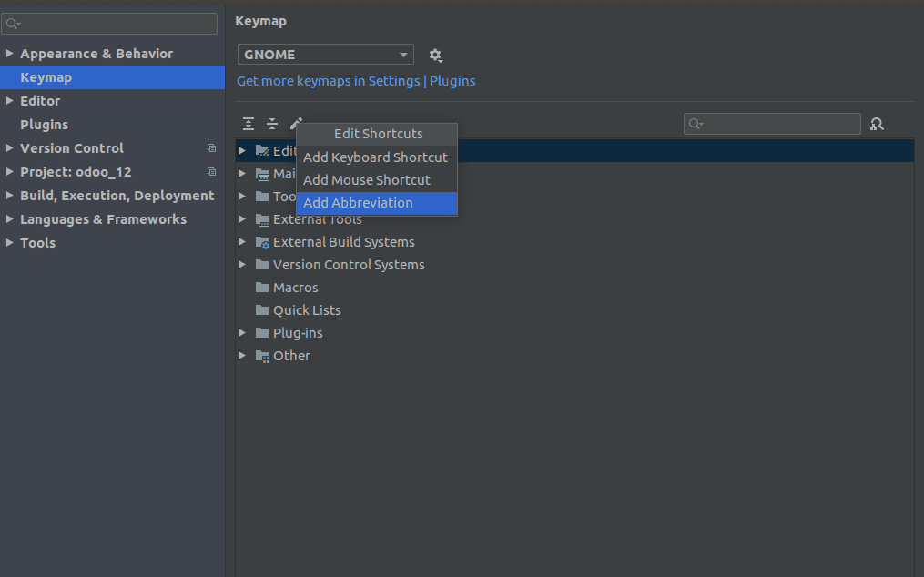This screenshot has width=924, height=577.
Task: Select Version Control in settings sidebar
Action: (x=72, y=148)
